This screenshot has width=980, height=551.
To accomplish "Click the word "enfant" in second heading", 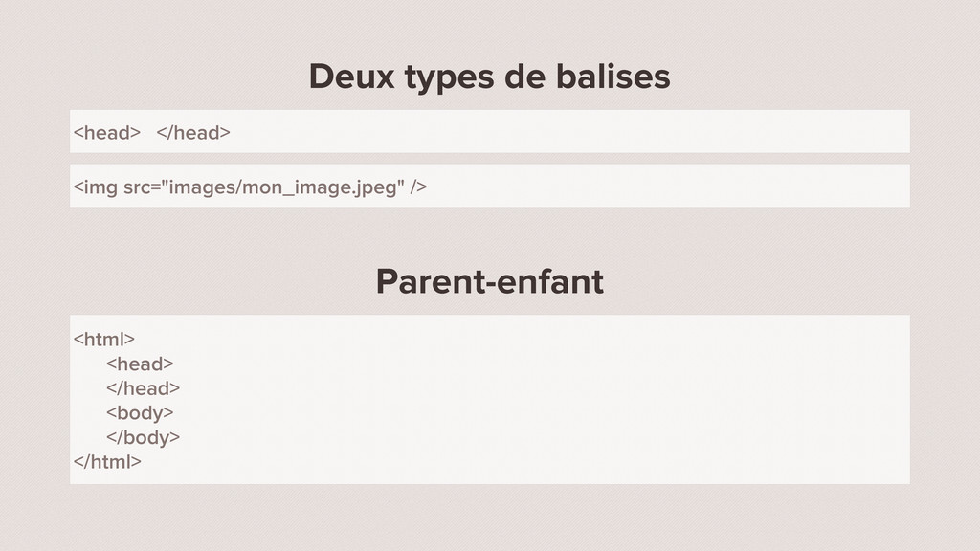I will pos(548,282).
